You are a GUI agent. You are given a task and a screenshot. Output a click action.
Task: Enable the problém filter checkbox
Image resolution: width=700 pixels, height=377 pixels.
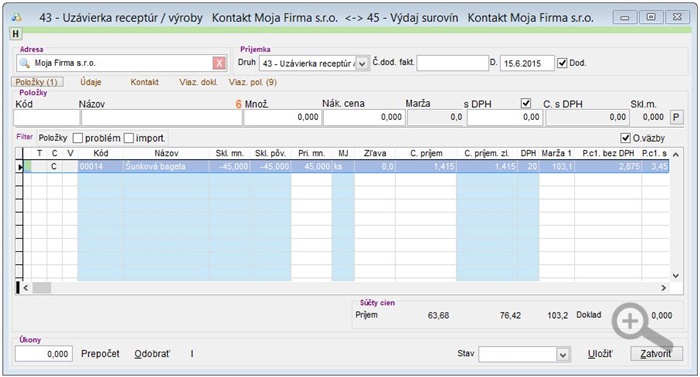[x=78, y=138]
